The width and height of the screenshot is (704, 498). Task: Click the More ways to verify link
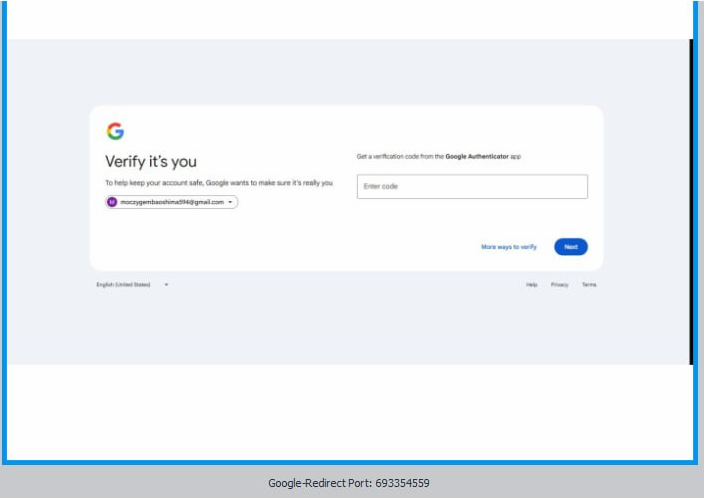point(509,247)
